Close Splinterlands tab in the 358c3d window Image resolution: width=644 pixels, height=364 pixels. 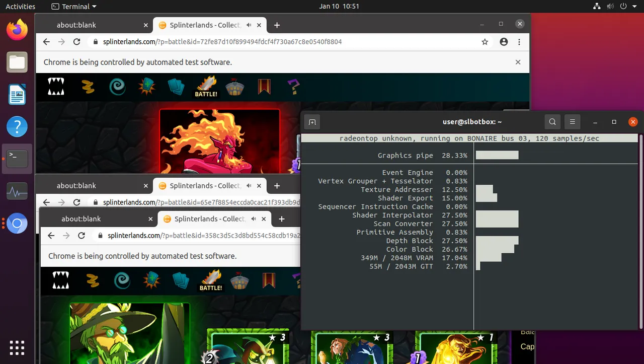pyautogui.click(x=264, y=219)
